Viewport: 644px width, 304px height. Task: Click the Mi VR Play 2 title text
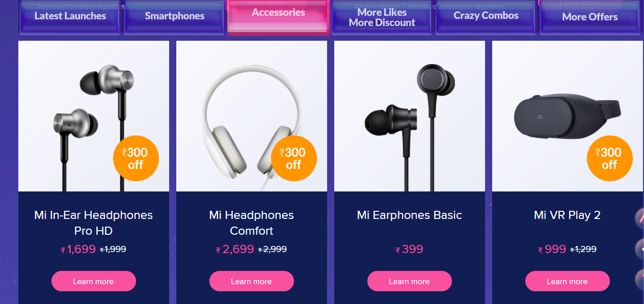click(568, 215)
